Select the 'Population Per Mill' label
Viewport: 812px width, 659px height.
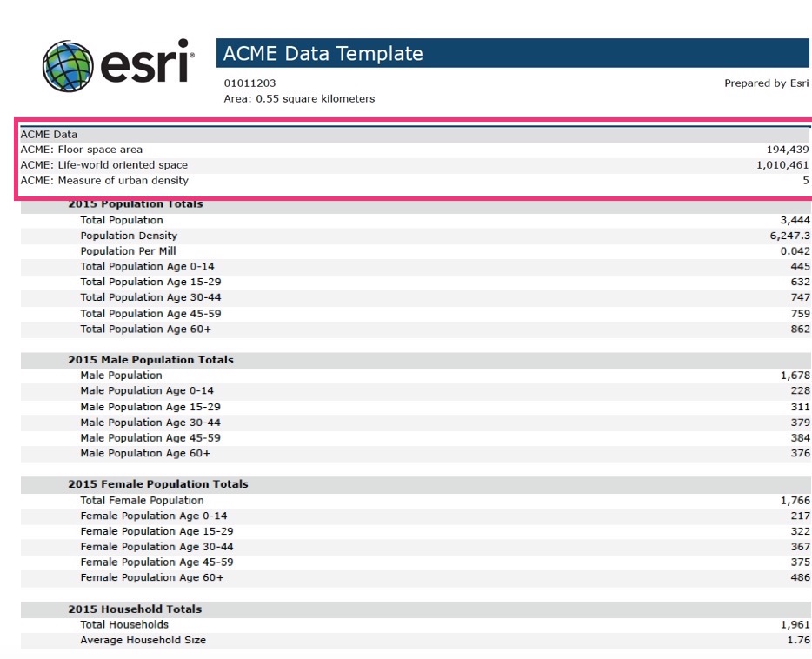tap(128, 251)
